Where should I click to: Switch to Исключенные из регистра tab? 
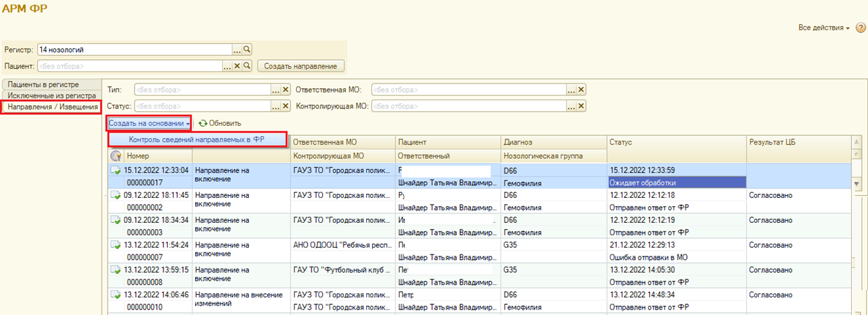click(x=52, y=96)
